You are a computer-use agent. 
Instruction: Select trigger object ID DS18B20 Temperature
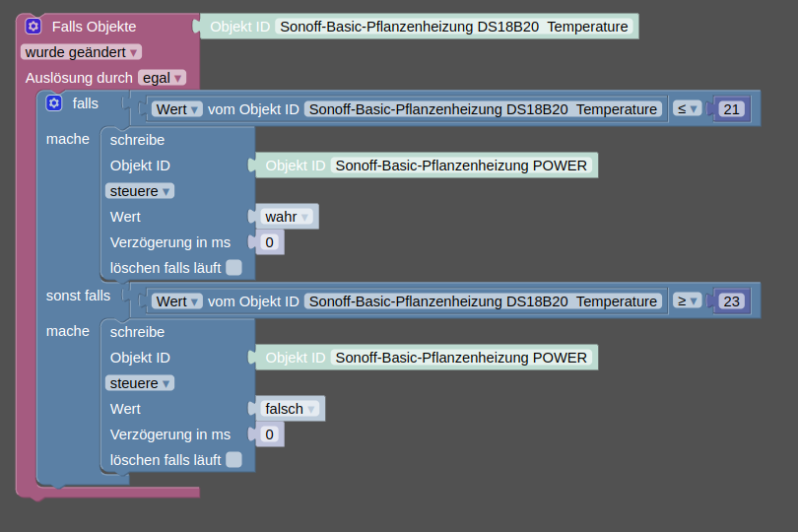coord(453,27)
